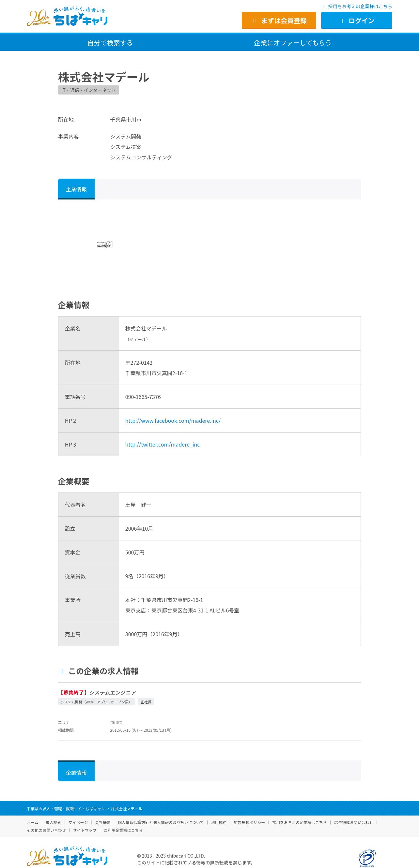Open the footer サイトマップ link
Viewport: 419px width, 868px height.
[x=85, y=830]
